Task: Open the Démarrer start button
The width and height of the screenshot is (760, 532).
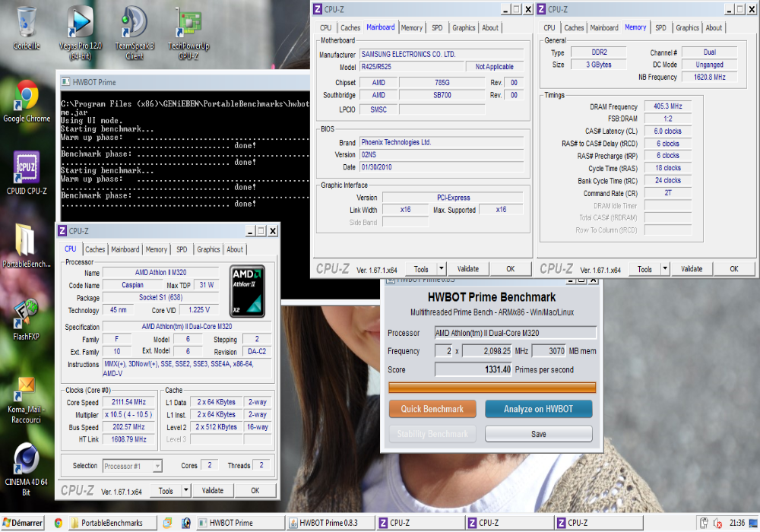Action: tap(23, 523)
